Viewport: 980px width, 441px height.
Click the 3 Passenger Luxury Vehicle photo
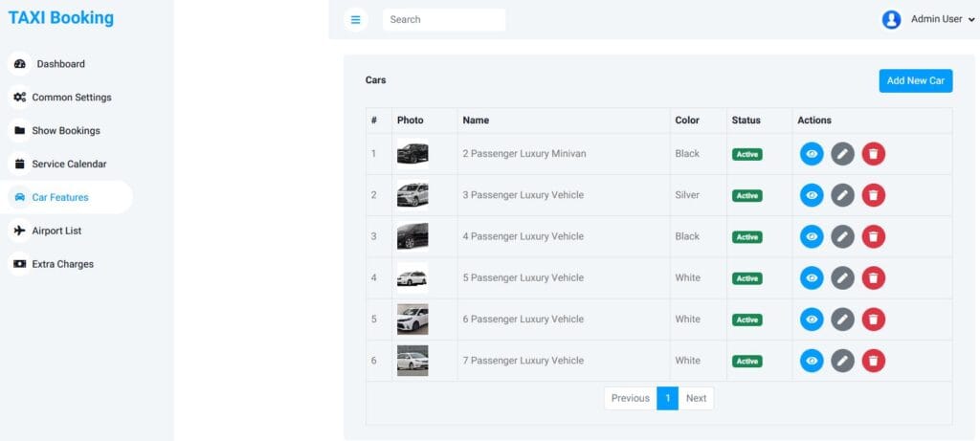tap(412, 195)
